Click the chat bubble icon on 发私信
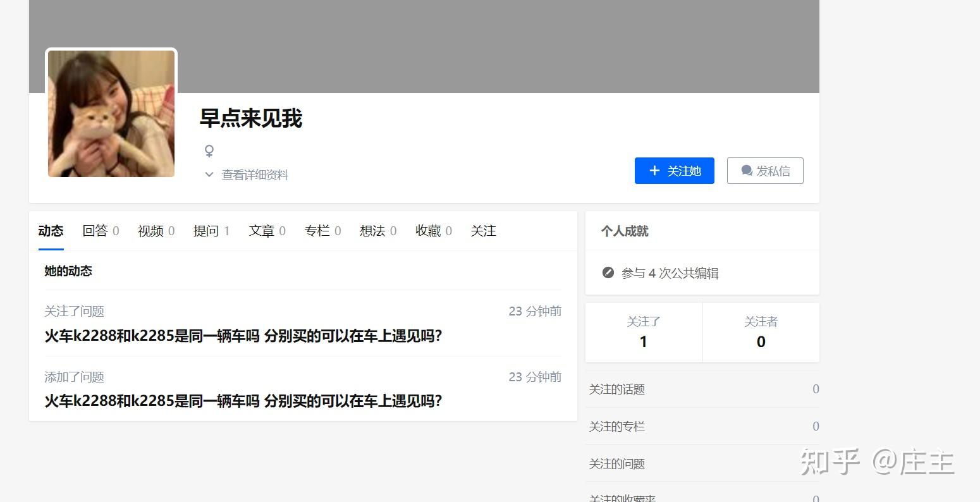The width and height of the screenshot is (980, 502). [747, 170]
